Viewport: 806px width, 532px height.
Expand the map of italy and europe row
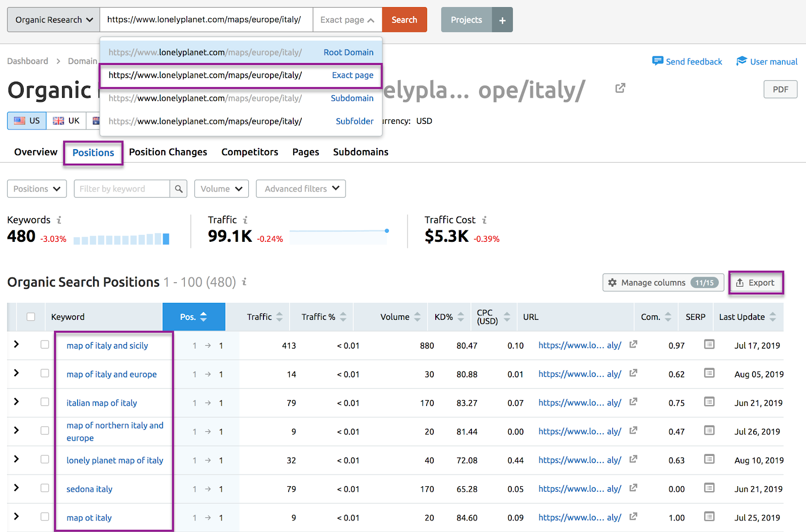16,373
